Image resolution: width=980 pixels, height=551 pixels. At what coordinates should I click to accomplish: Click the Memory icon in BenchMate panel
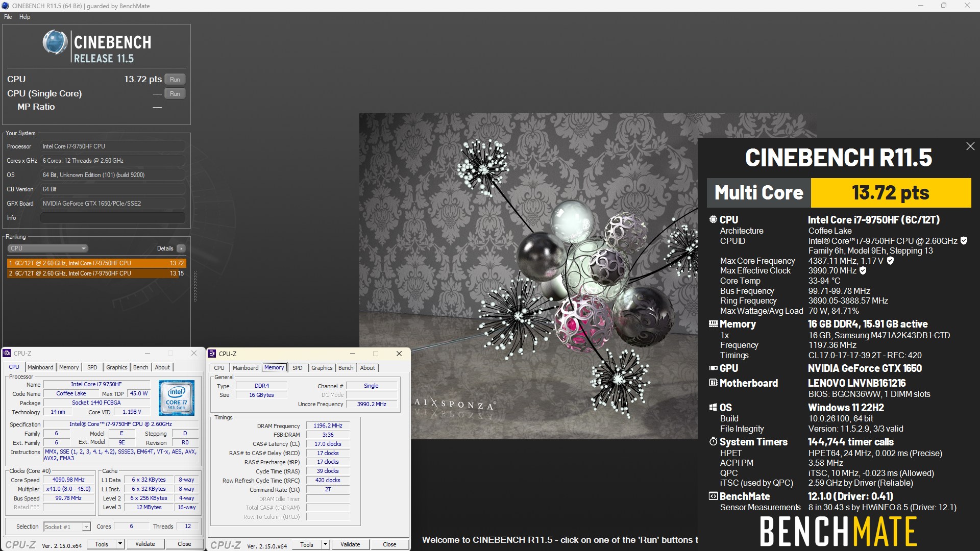713,324
